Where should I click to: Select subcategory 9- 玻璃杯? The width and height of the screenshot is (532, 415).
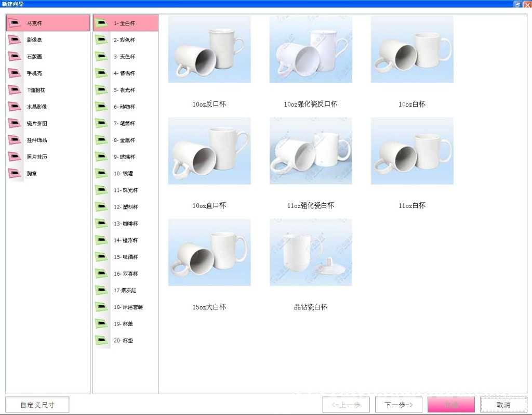(124, 157)
